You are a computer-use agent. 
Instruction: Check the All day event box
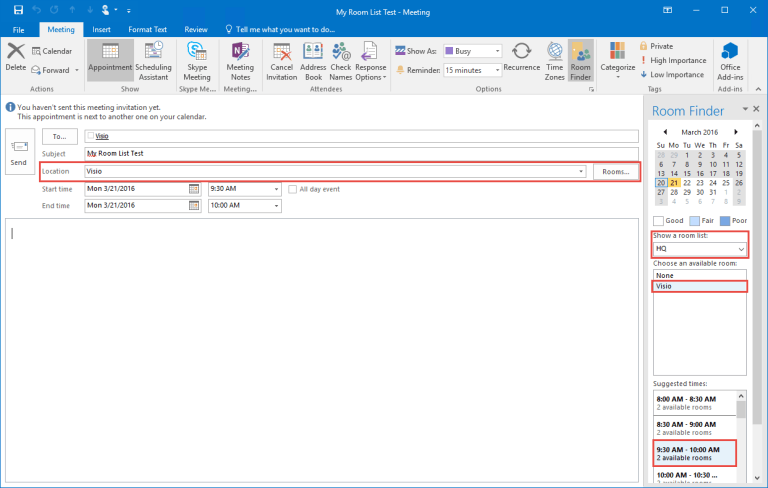[x=292, y=189]
